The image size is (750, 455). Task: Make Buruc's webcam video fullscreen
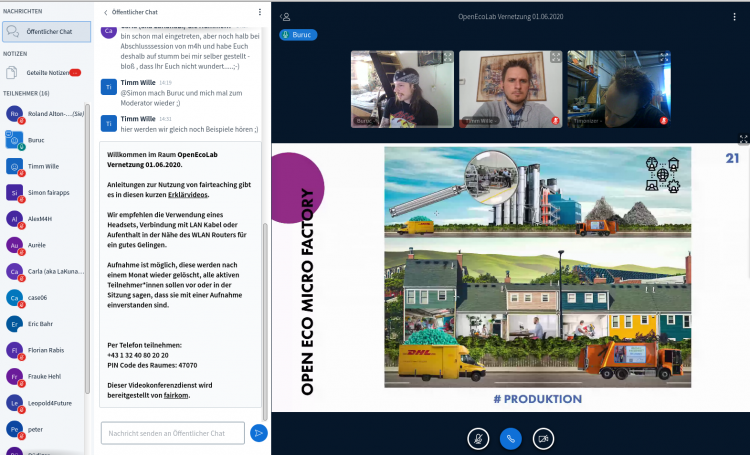click(447, 58)
